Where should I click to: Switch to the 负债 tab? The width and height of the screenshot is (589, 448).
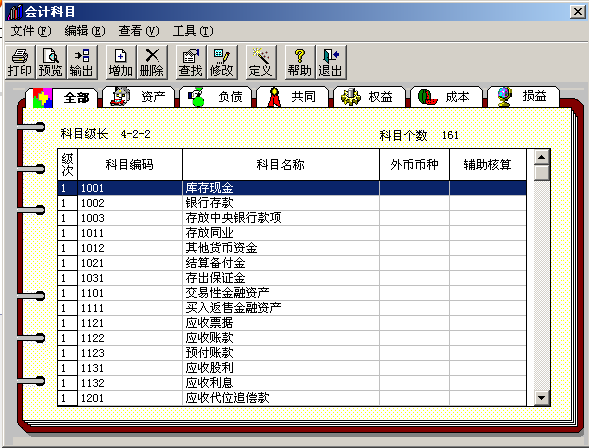[x=216, y=97]
